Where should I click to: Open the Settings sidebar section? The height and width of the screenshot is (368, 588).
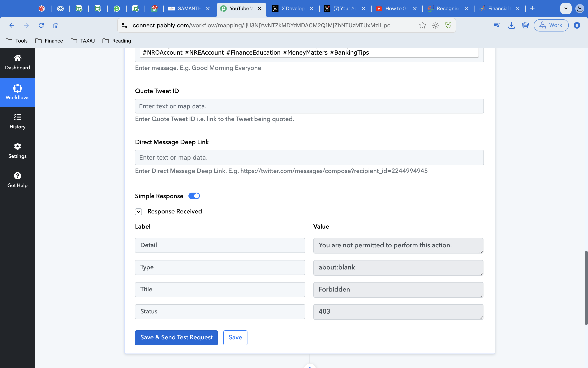click(18, 151)
